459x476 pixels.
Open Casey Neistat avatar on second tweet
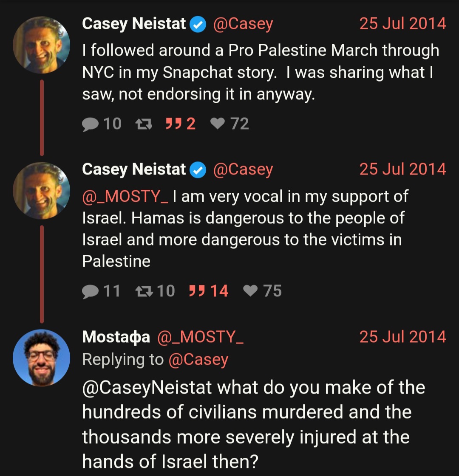click(x=42, y=191)
